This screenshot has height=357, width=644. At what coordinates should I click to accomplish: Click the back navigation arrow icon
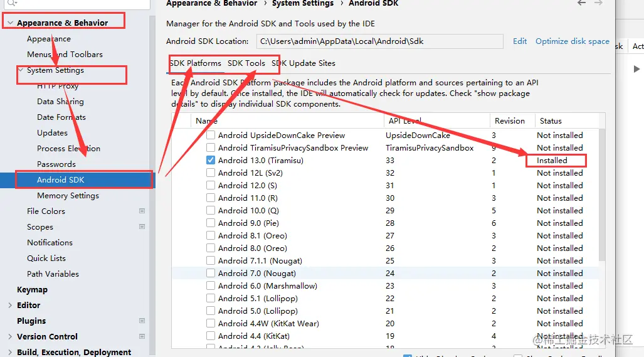click(x=581, y=3)
